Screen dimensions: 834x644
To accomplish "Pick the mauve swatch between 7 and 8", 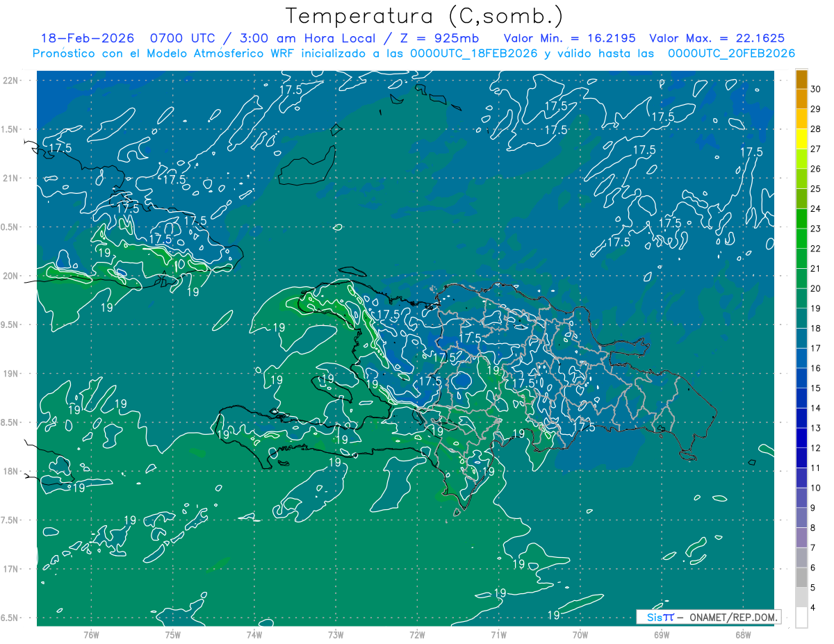I will pos(801,538).
